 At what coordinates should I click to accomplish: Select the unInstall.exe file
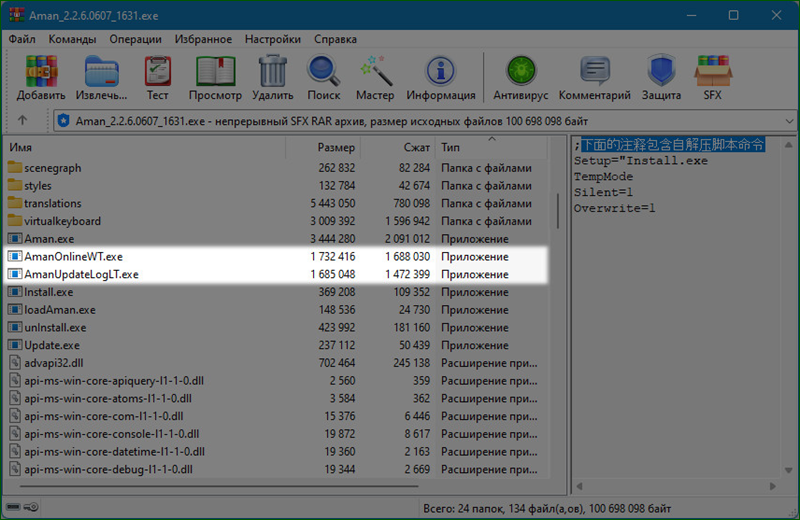click(x=55, y=328)
